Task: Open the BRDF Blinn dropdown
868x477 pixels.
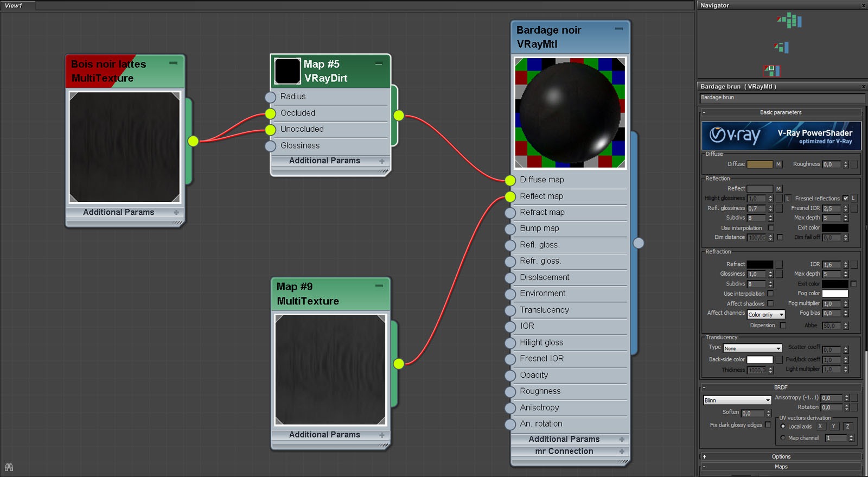Action: [737, 400]
